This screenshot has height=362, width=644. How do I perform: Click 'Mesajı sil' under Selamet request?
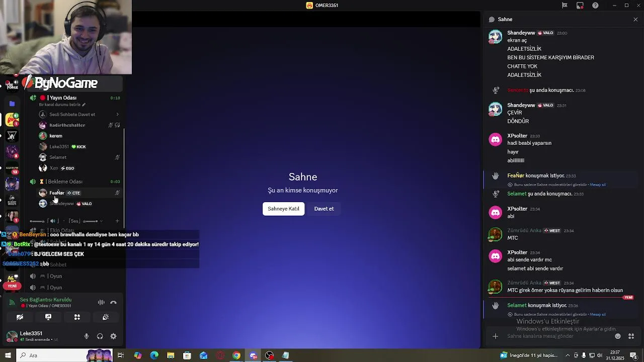coord(598,314)
